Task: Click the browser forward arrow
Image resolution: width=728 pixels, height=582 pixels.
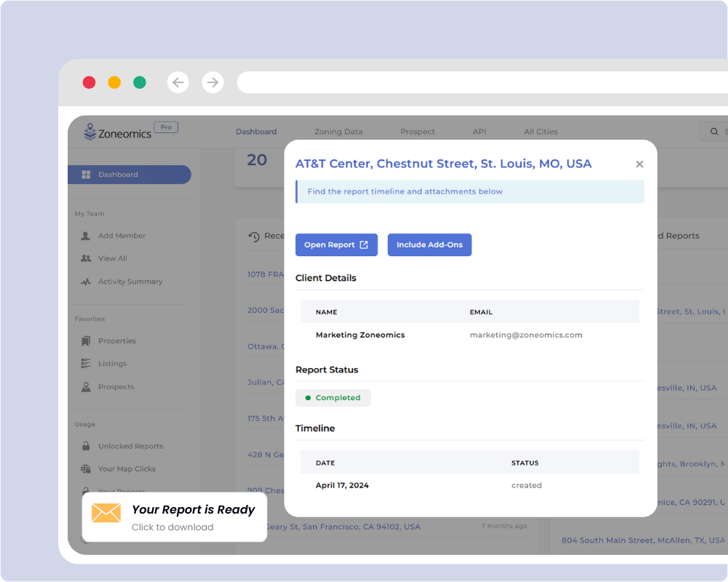Action: pyautogui.click(x=213, y=82)
